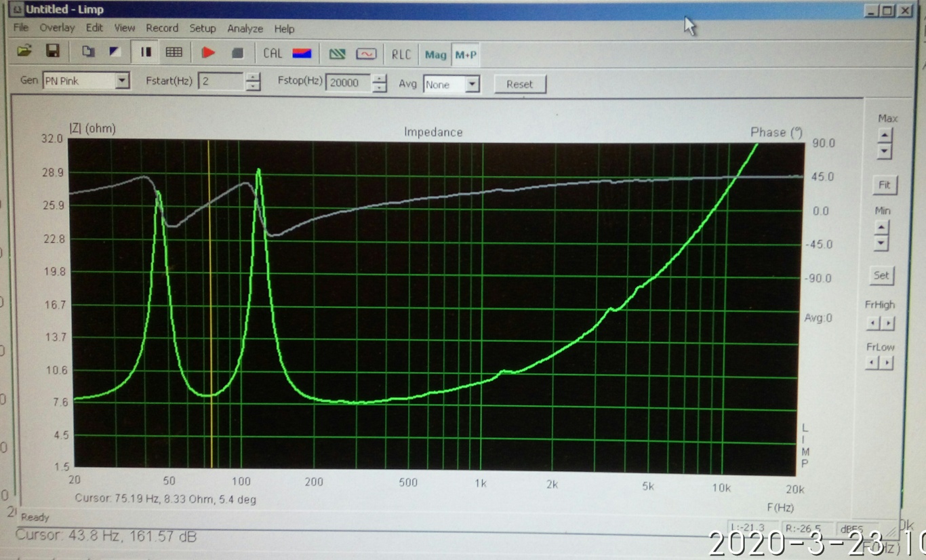Click the Open file folder icon
The image size is (926, 560).
pos(24,51)
